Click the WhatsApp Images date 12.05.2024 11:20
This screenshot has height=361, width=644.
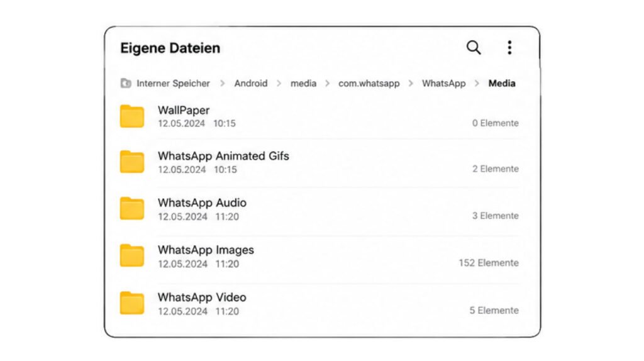198,264
